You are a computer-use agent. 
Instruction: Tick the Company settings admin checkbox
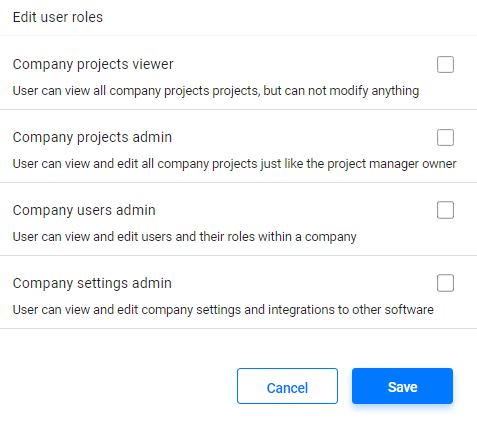pyautogui.click(x=445, y=283)
